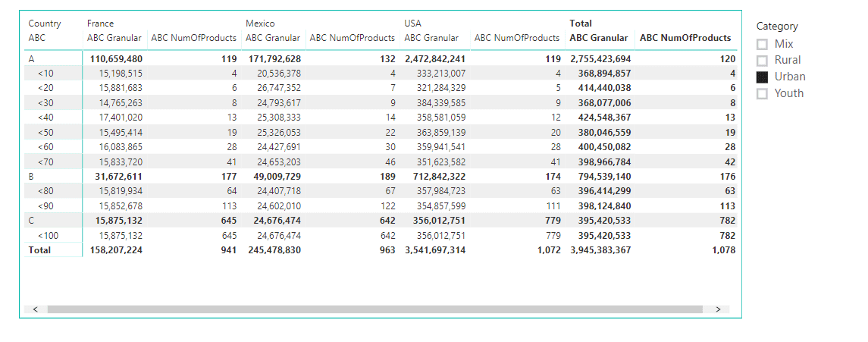Click the scrollbar left arrow
This screenshot has height=342, width=868.
click(x=36, y=309)
